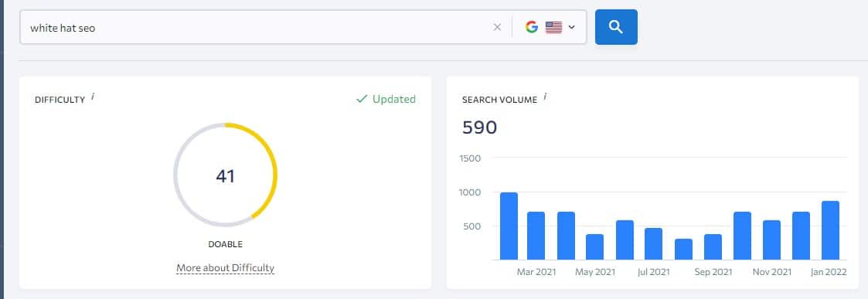Select the May 2021 search volume bar
This screenshot has height=299, width=868.
pyautogui.click(x=595, y=247)
